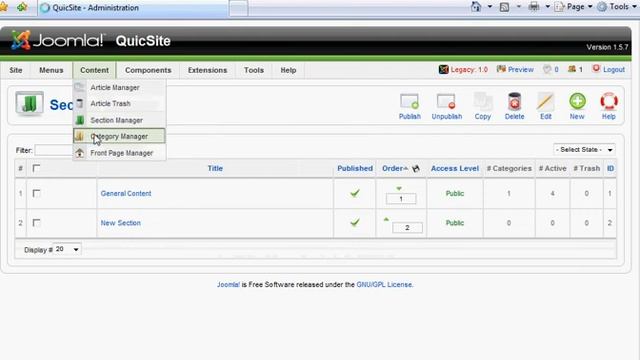Click the Publish toolbar icon
Image resolution: width=640 pixels, height=360 pixels.
(x=409, y=102)
